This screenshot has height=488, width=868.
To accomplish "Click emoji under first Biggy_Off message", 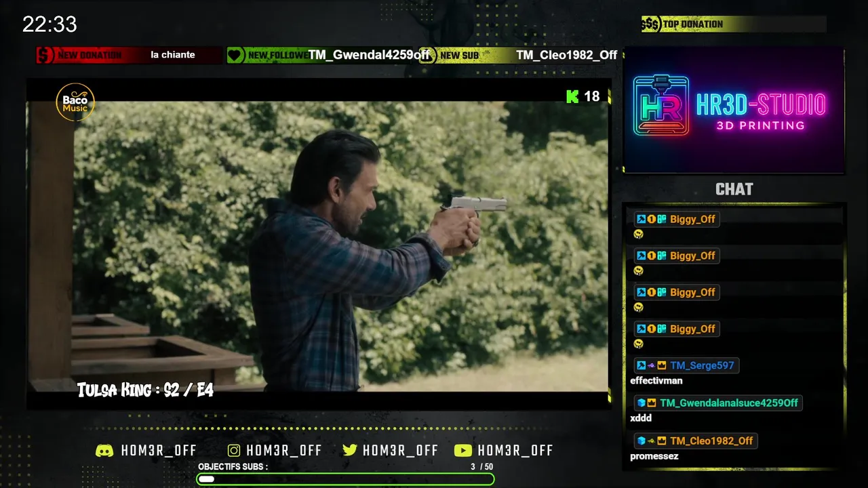I will (x=638, y=235).
